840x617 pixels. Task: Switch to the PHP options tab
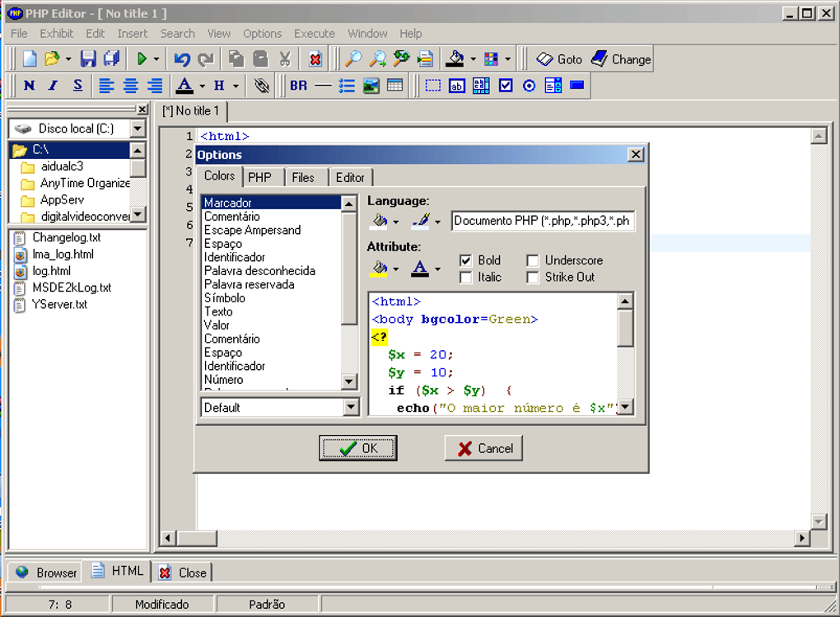tap(259, 177)
